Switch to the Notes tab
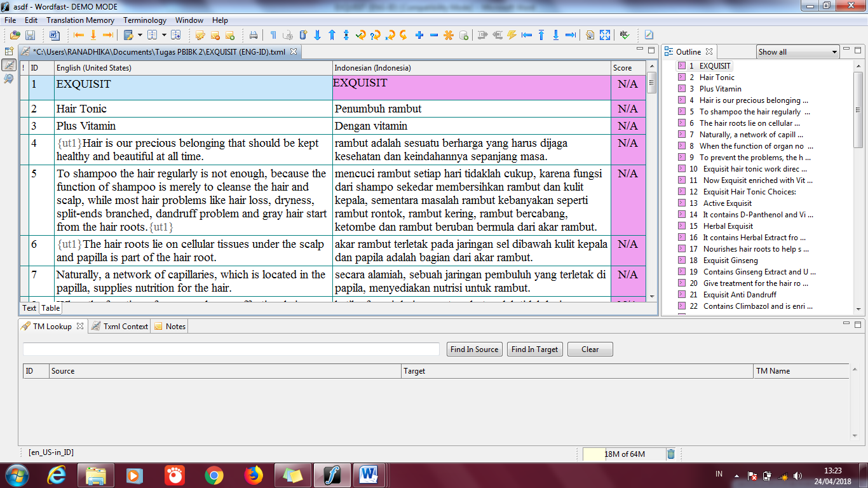Image resolution: width=868 pixels, height=488 pixels. coord(170,327)
